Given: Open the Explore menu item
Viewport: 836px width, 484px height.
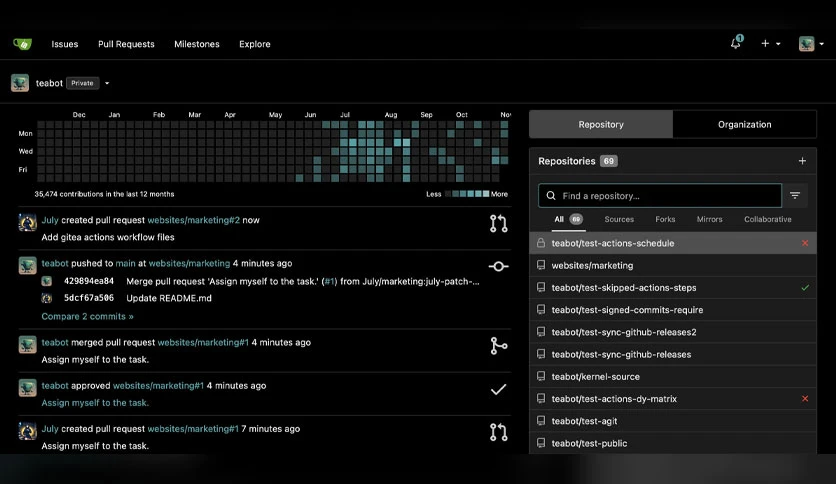Looking at the screenshot, I should pyautogui.click(x=254, y=44).
